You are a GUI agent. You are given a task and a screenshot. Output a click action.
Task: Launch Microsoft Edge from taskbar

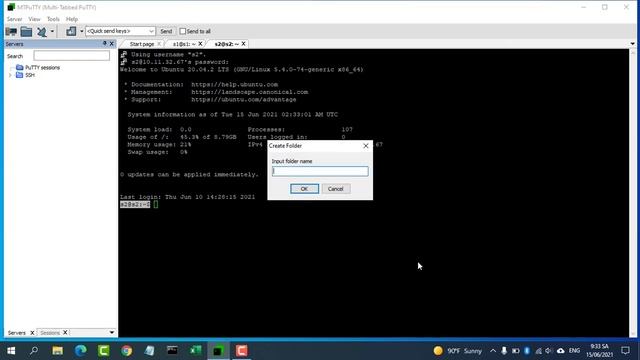[x=80, y=351]
